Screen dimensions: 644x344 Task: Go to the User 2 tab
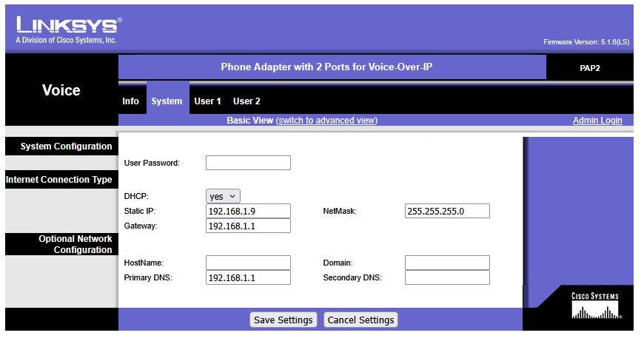[246, 101]
